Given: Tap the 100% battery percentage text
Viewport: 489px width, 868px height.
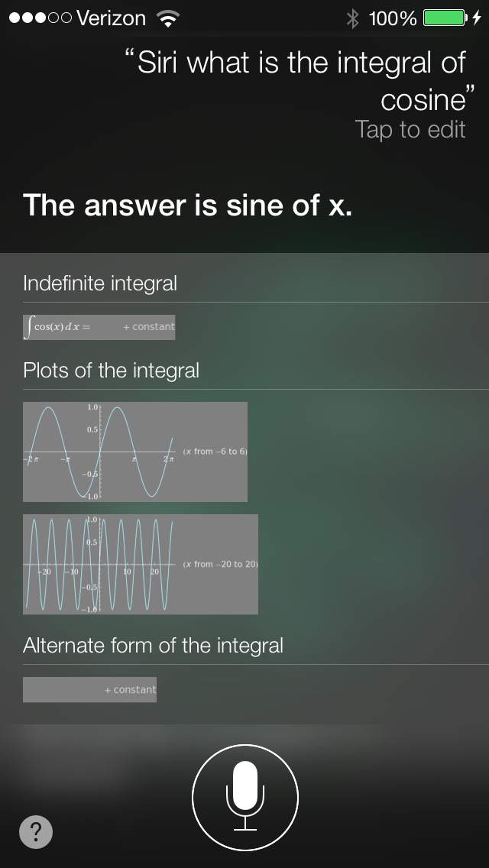Looking at the screenshot, I should click(x=392, y=18).
